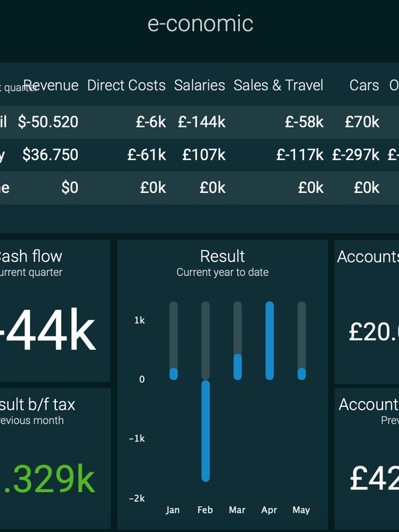Click the Cars column header
The width and height of the screenshot is (399, 532).
point(364,85)
